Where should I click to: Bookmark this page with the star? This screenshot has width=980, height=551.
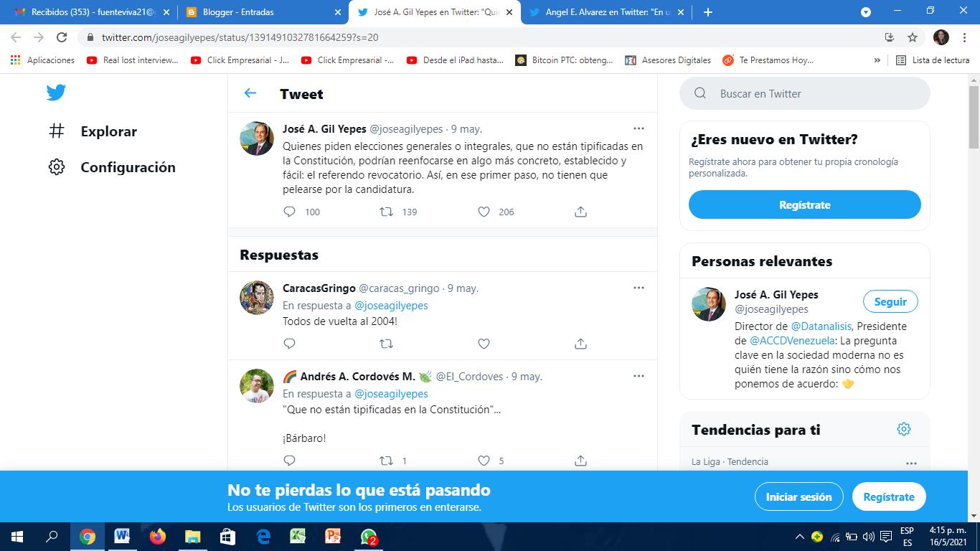click(x=913, y=37)
